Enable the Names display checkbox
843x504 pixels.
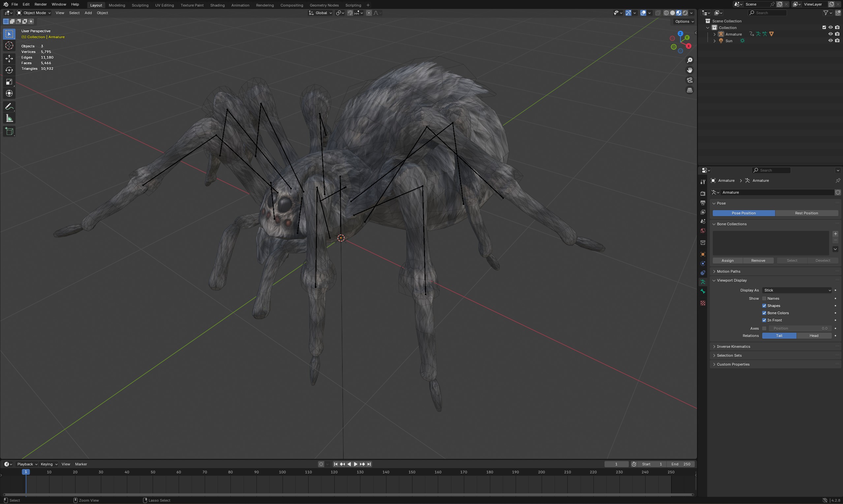(765, 298)
